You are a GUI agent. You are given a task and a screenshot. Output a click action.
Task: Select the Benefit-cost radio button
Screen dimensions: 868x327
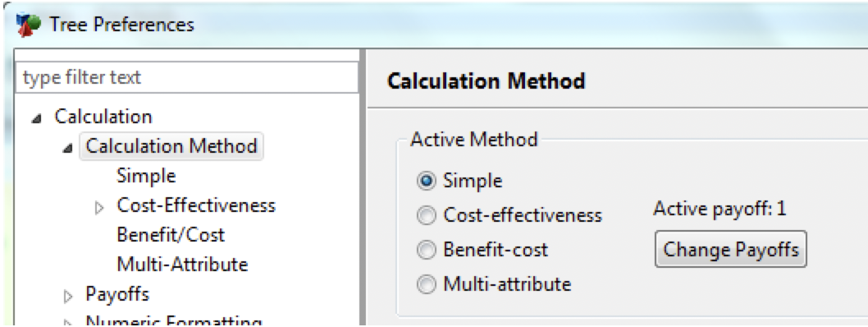coord(427,250)
